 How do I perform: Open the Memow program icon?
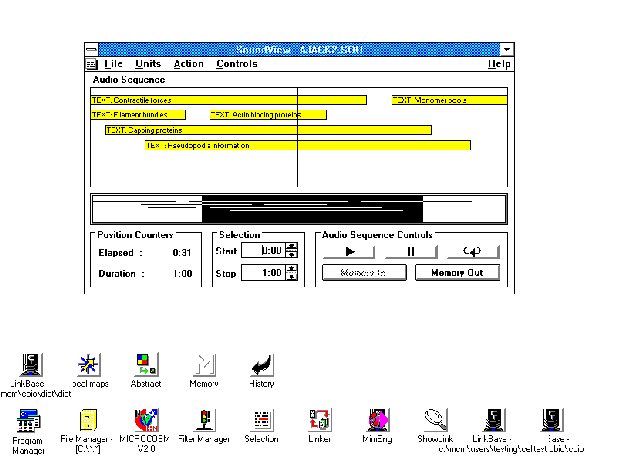(x=204, y=363)
